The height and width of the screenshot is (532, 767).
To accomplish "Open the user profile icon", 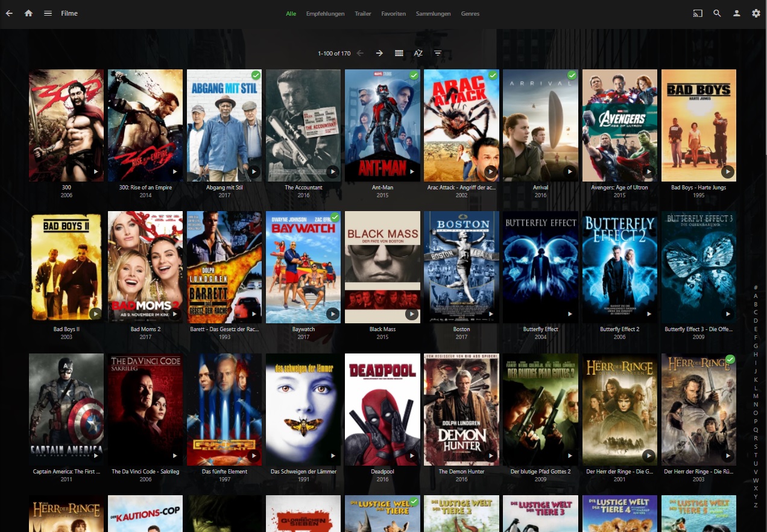I will pos(736,13).
